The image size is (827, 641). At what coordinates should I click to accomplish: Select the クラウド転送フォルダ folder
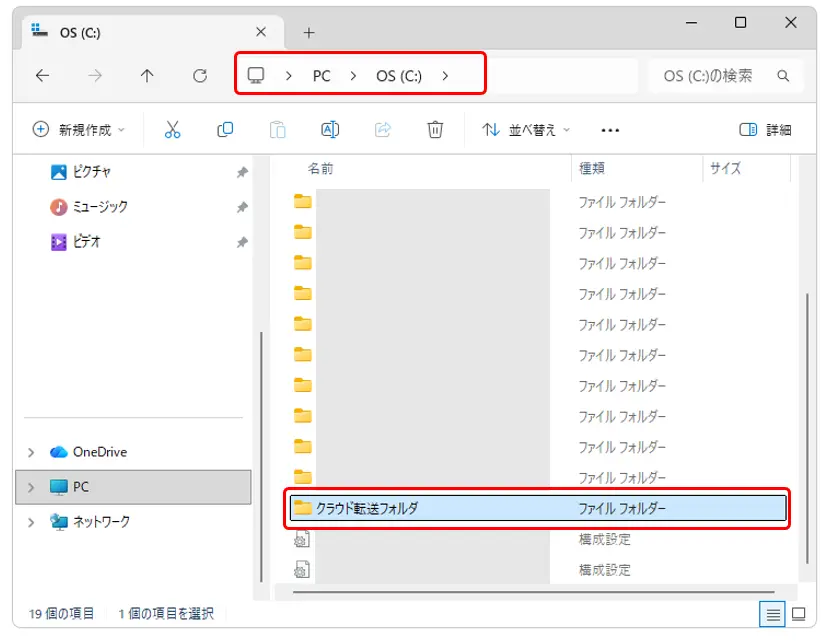pos(367,508)
